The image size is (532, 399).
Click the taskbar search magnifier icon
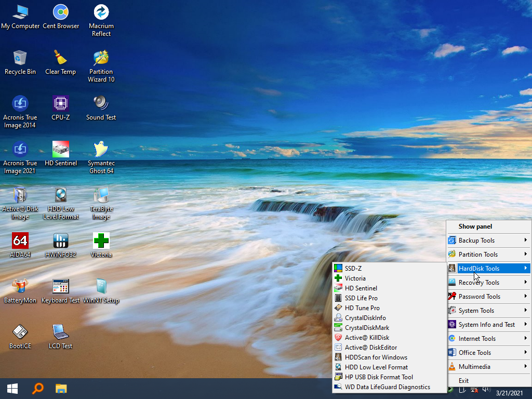[38, 389]
